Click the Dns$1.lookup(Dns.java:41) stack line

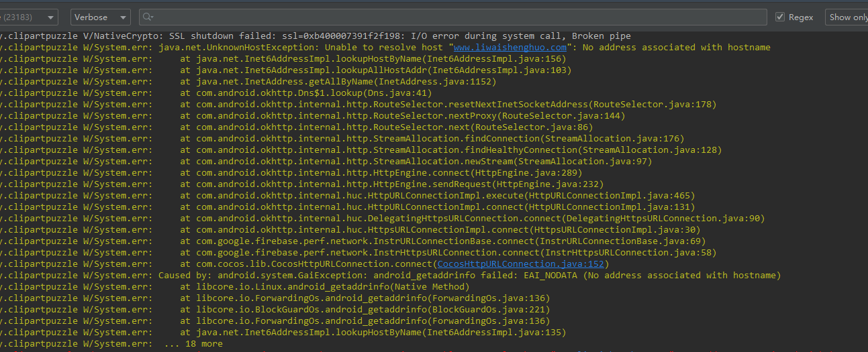tap(216, 93)
